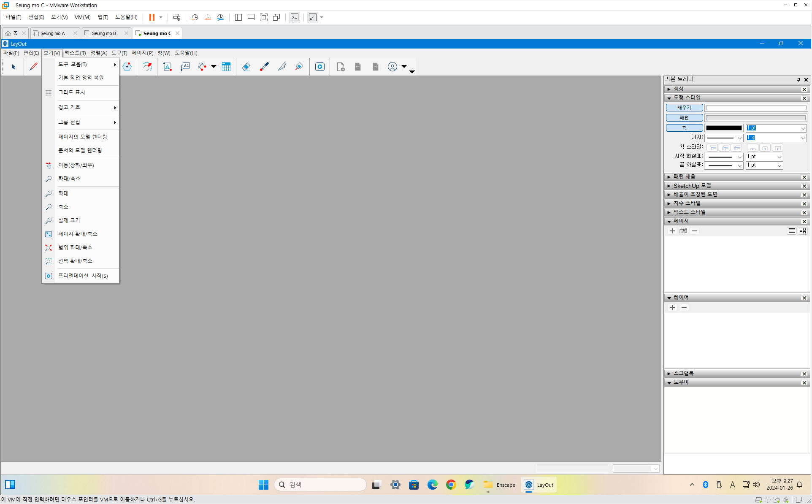Select the red pencil Line tool
The width and height of the screenshot is (812, 504).
(33, 67)
